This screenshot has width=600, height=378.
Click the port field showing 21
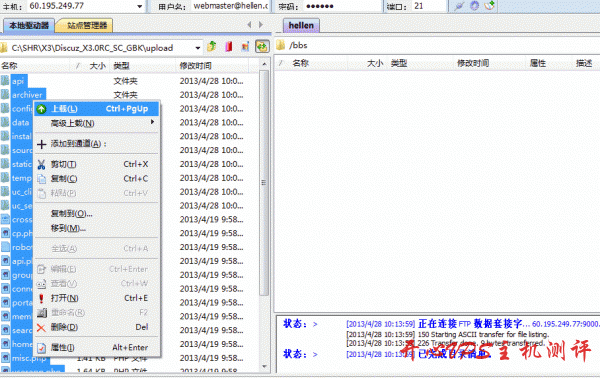pos(429,6)
